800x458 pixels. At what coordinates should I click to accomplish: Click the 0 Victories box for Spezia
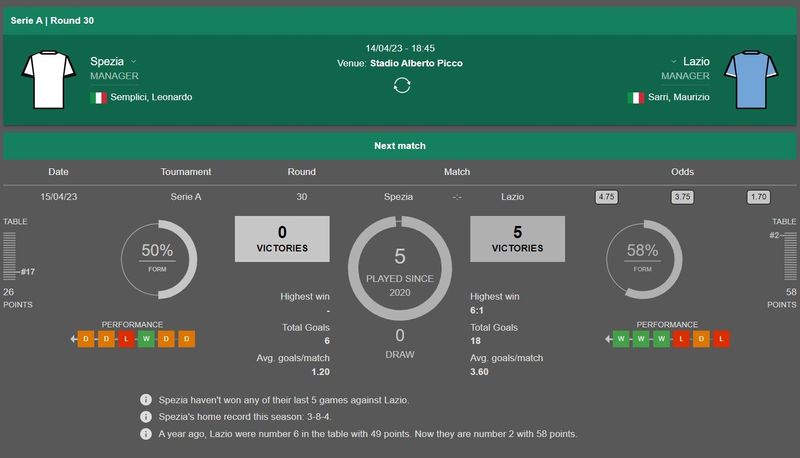click(282, 239)
